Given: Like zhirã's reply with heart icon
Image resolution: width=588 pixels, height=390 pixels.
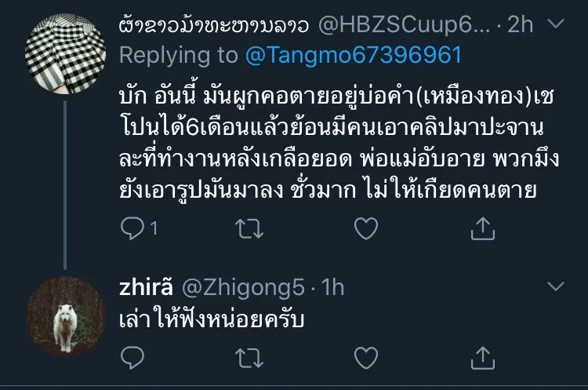Looking at the screenshot, I should point(366,358).
